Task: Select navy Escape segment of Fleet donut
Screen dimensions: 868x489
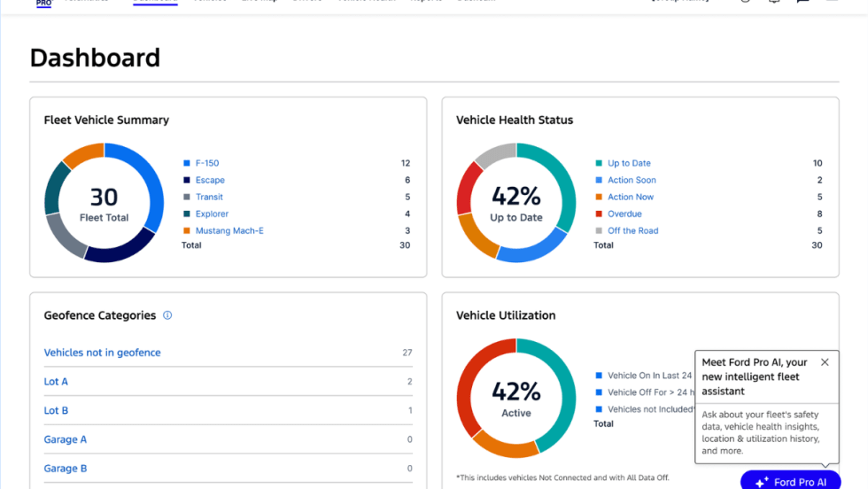Action: click(x=123, y=251)
